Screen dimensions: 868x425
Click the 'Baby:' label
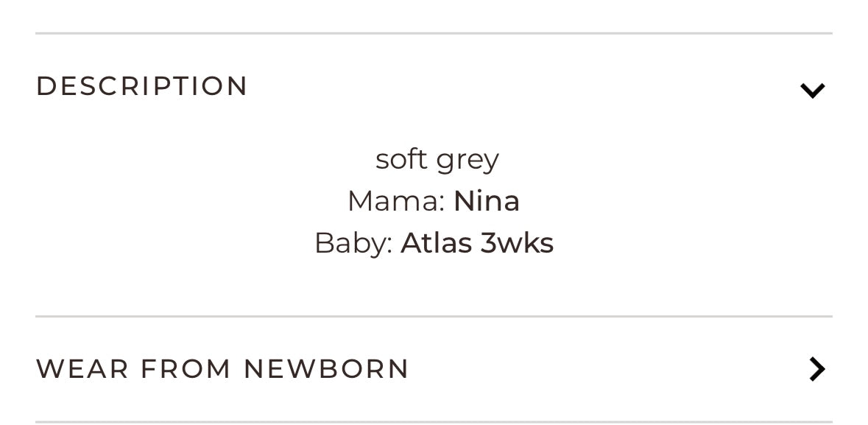[353, 243]
